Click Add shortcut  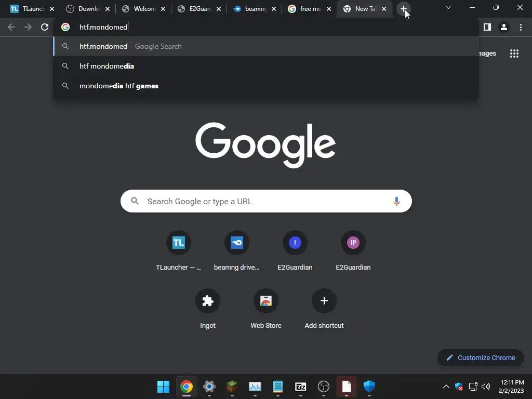[324, 309]
